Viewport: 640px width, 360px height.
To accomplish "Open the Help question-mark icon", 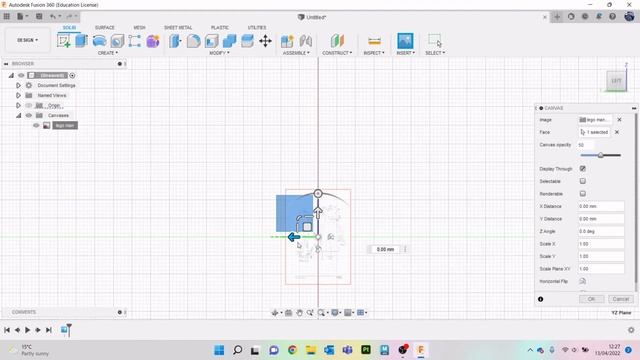I will coord(612,17).
